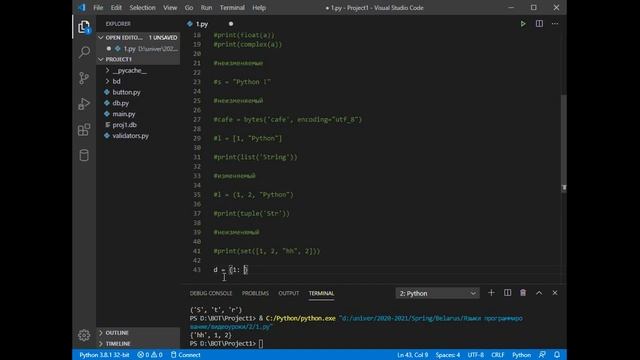Click line number 41 in gutter

click(x=197, y=251)
